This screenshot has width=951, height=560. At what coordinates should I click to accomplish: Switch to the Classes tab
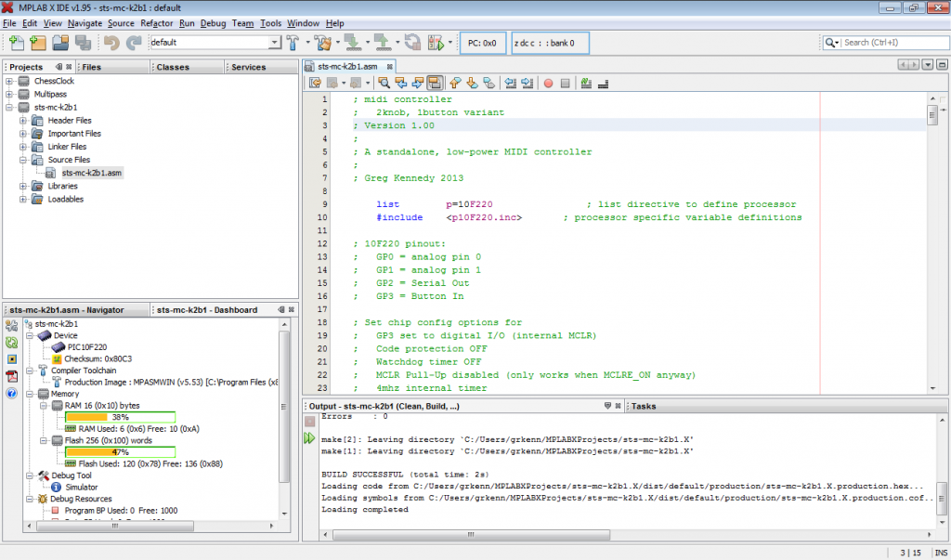(x=188, y=67)
